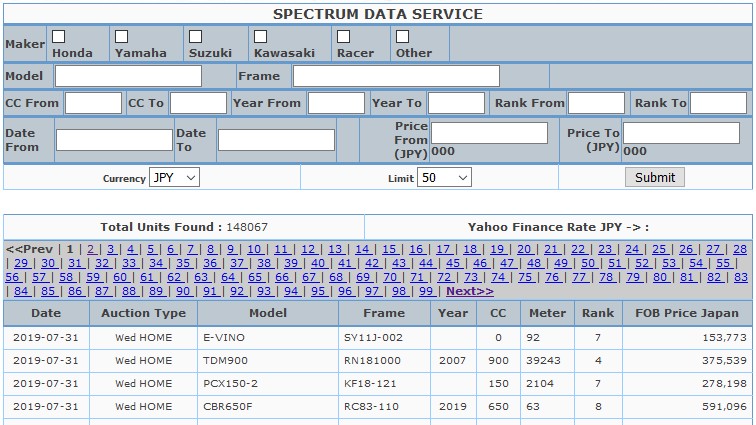Check the Other maker checkbox
Image resolution: width=756 pixels, height=425 pixels.
coord(402,37)
